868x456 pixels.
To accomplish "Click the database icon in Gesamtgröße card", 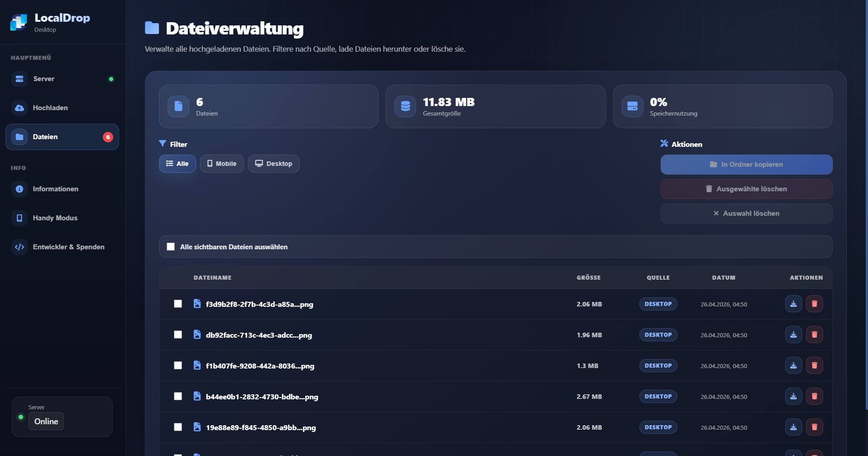I will tap(405, 107).
